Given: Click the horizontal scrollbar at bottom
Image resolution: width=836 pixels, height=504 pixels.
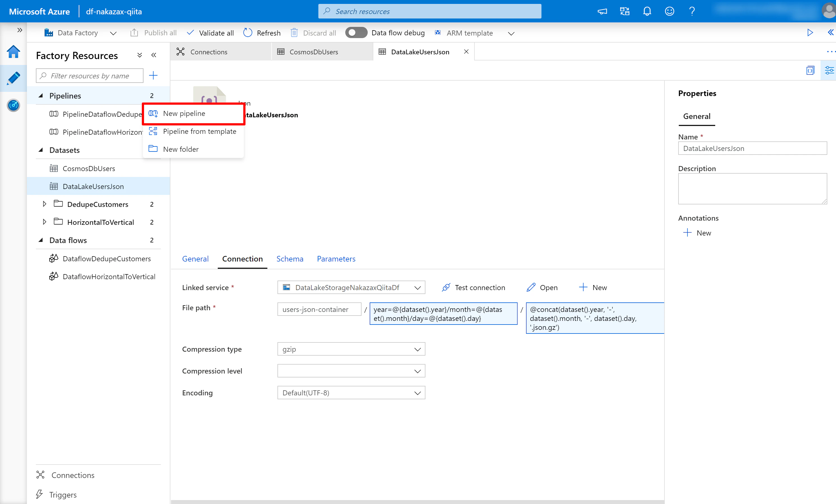Looking at the screenshot, I should point(417,502).
